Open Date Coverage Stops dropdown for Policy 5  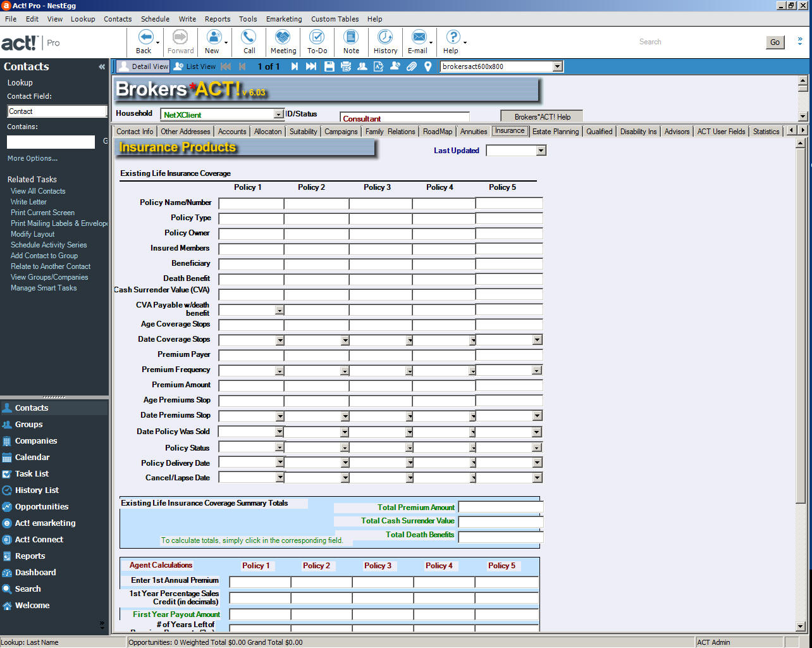click(x=537, y=340)
